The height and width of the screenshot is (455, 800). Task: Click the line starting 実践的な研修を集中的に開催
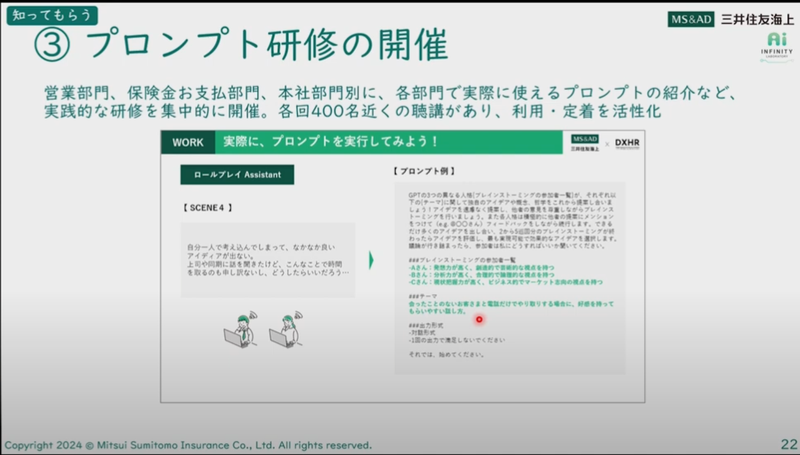coord(353,111)
